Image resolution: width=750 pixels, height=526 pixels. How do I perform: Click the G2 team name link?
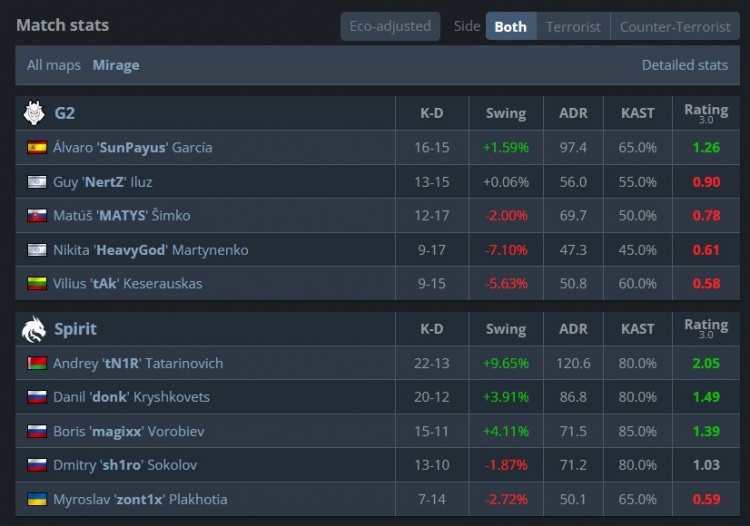tap(65, 113)
